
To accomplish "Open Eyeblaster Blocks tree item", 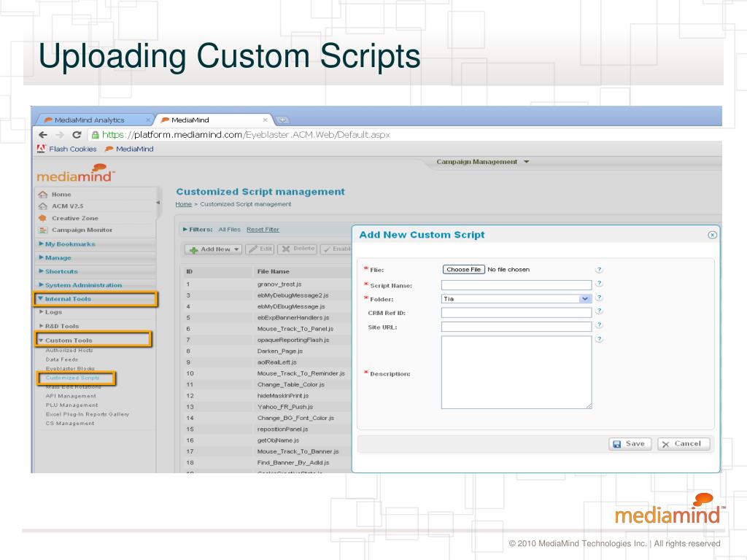I will (x=70, y=368).
